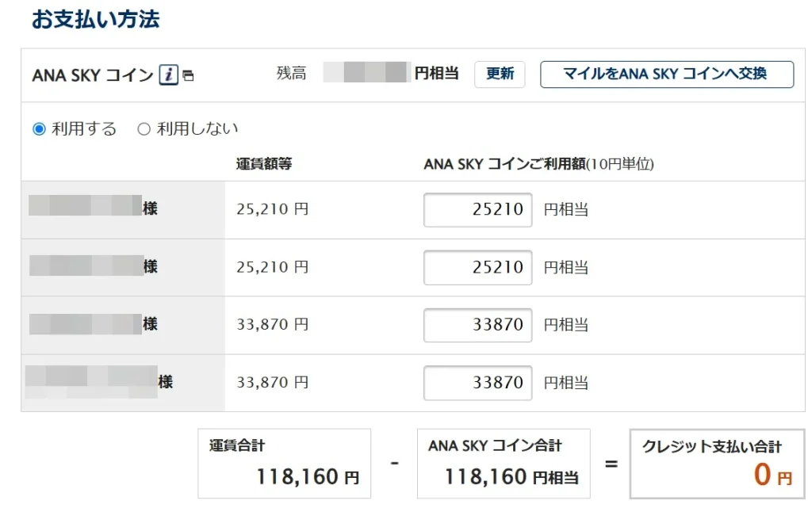Click the クレジット支払い合計 0 円 value
Viewport: 812px width, 508px height.
(x=772, y=475)
